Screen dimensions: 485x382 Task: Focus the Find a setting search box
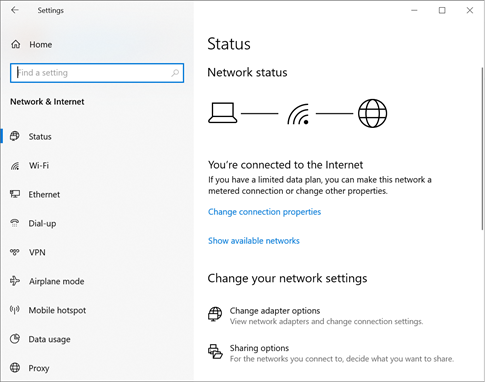click(x=97, y=73)
